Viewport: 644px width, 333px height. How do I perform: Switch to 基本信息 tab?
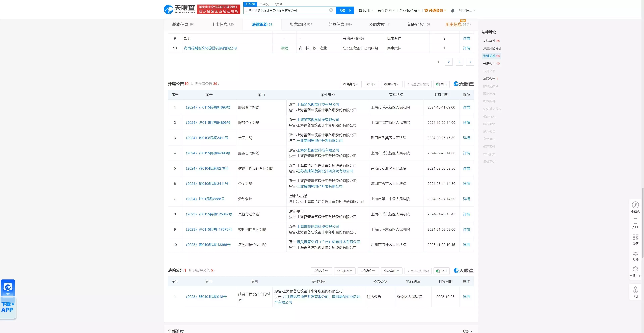[183, 24]
